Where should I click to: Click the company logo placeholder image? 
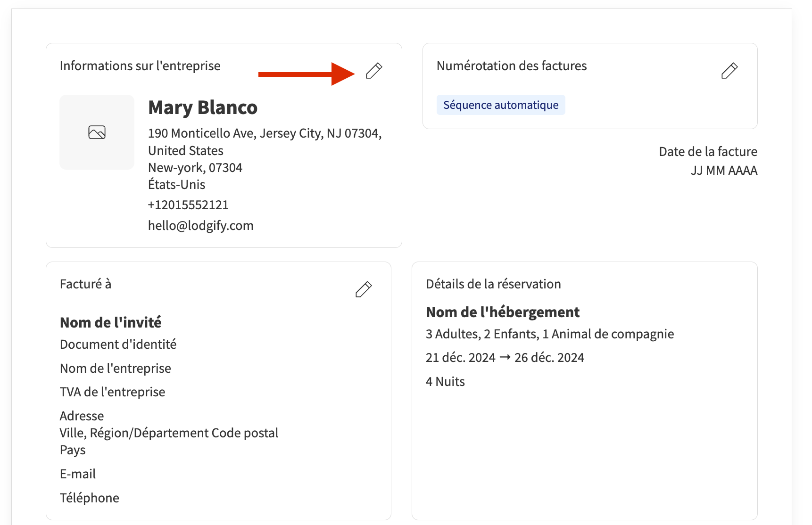click(97, 132)
